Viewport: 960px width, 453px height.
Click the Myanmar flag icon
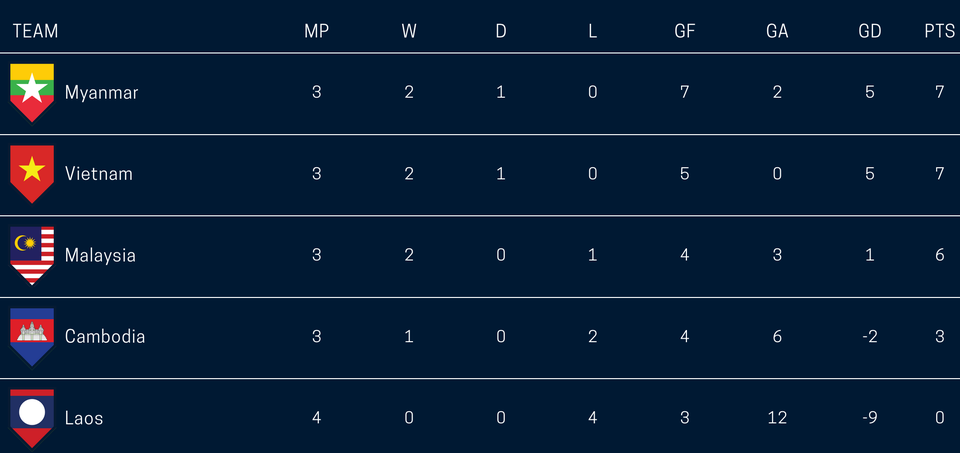[32, 92]
